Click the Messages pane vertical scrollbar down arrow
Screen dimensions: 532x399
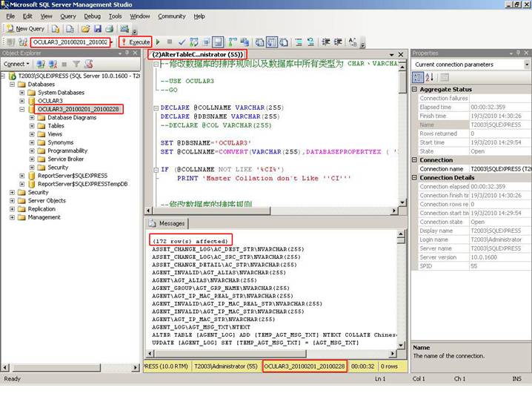tap(401, 346)
